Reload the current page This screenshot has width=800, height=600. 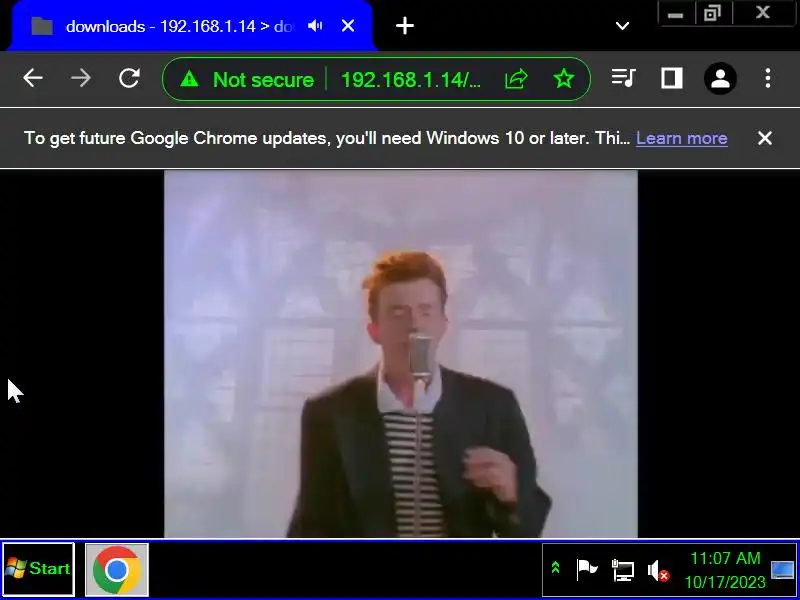tap(130, 78)
